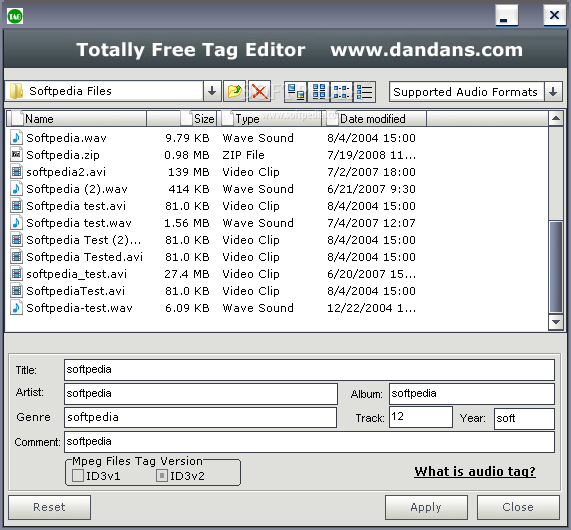Click the video icon of Softpedia Tested.avi
Screen dimensions: 571x530
click(16, 257)
